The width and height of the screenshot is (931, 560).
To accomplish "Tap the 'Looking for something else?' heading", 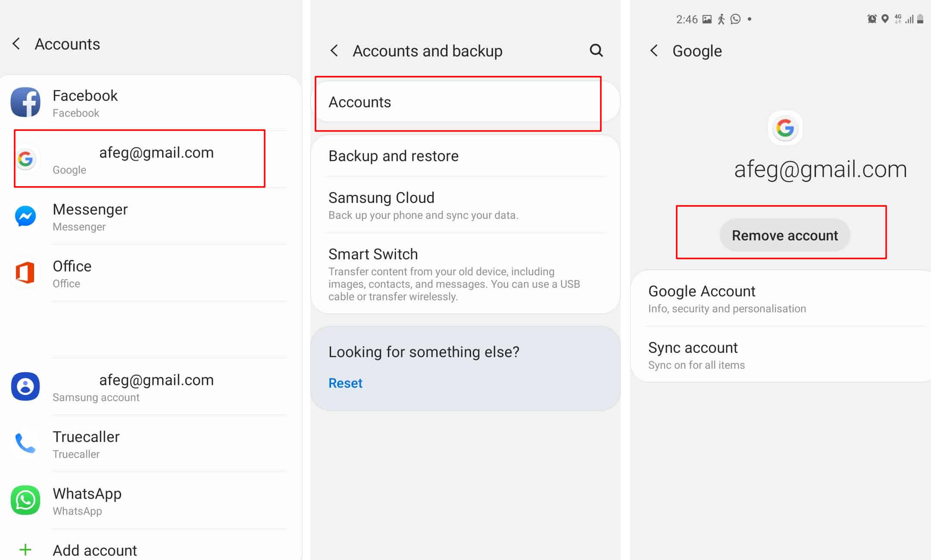I will [x=424, y=352].
